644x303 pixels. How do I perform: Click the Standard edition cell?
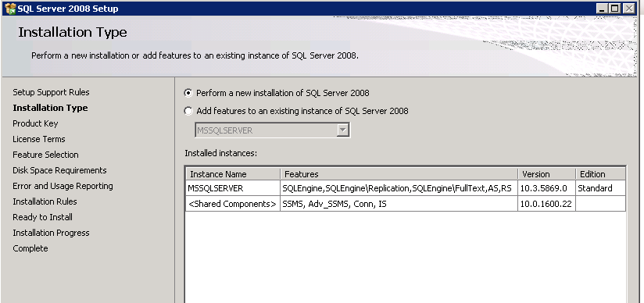click(x=600, y=188)
